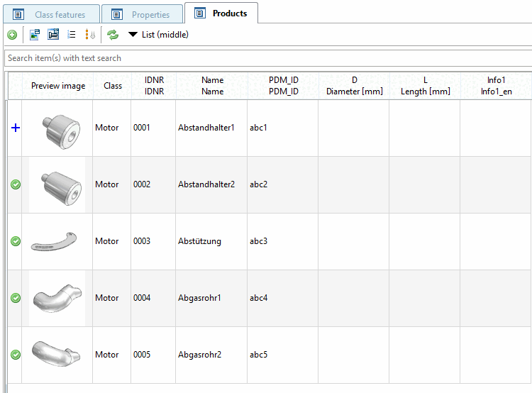Select the Abstützung preview thumbnail
The height and width of the screenshot is (393, 532).
(x=54, y=242)
